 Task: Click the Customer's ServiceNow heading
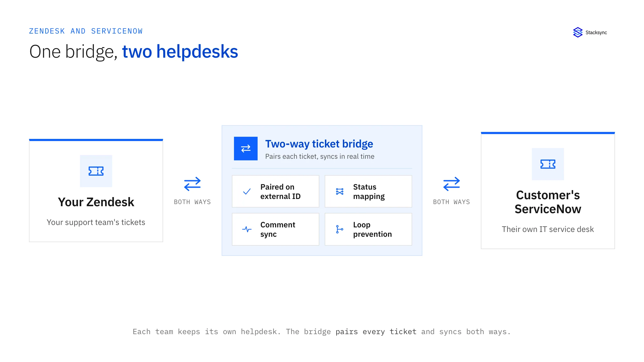click(548, 202)
